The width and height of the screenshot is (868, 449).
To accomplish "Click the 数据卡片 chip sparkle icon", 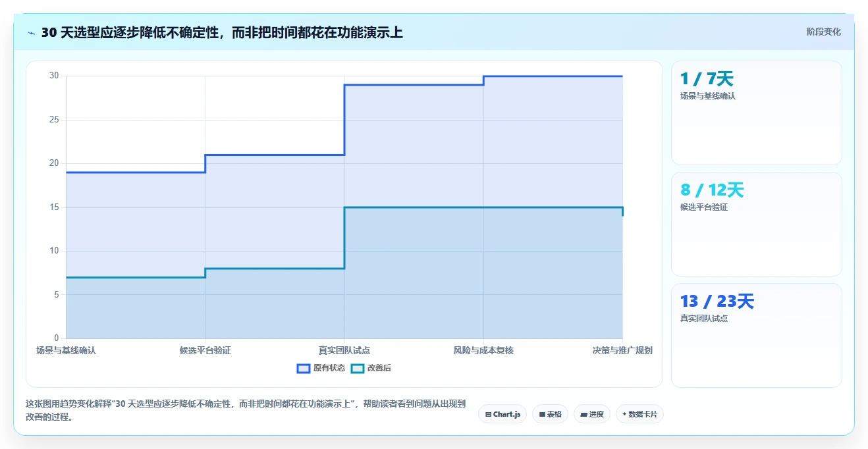I will 624,414.
